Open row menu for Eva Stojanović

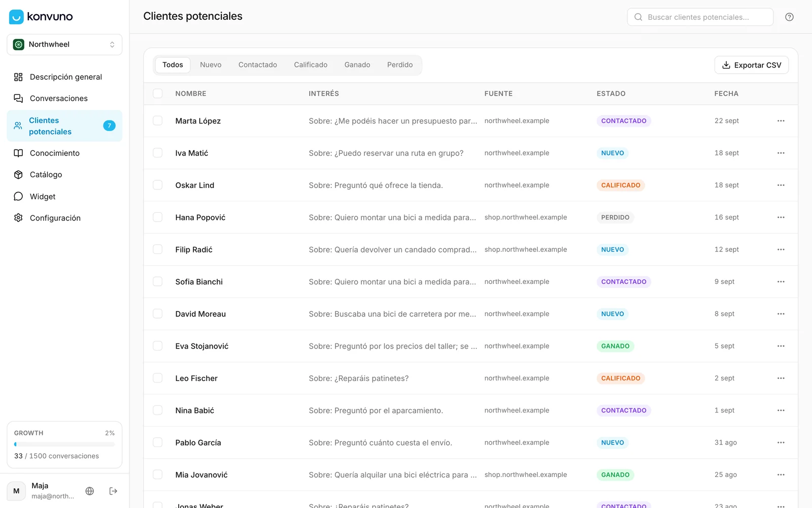click(781, 346)
